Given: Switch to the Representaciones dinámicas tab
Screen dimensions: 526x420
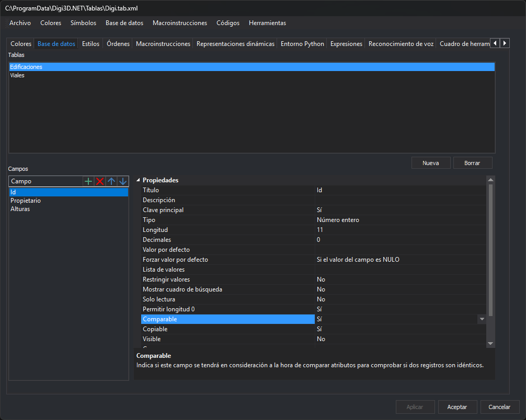Looking at the screenshot, I should pos(235,44).
